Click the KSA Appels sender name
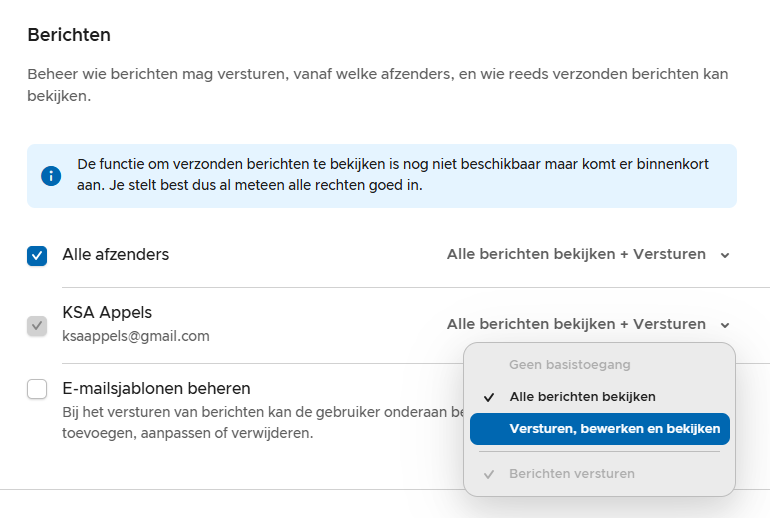 (107, 313)
